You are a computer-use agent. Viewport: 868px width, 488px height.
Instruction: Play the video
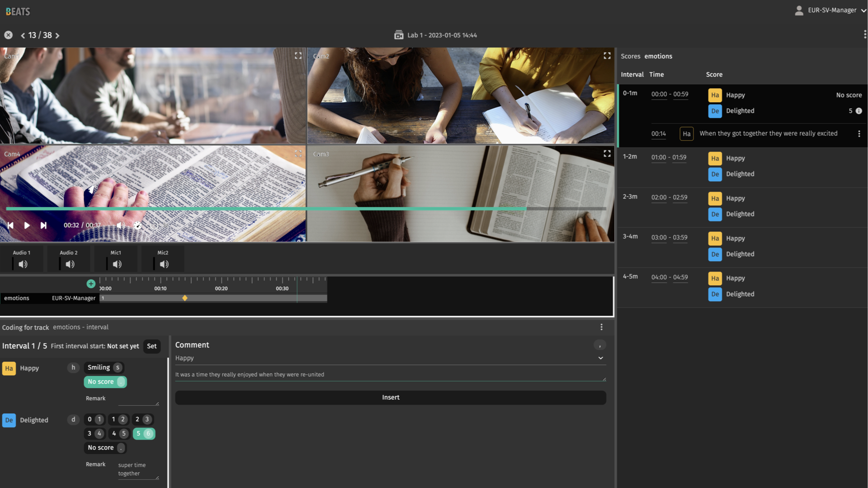point(27,225)
